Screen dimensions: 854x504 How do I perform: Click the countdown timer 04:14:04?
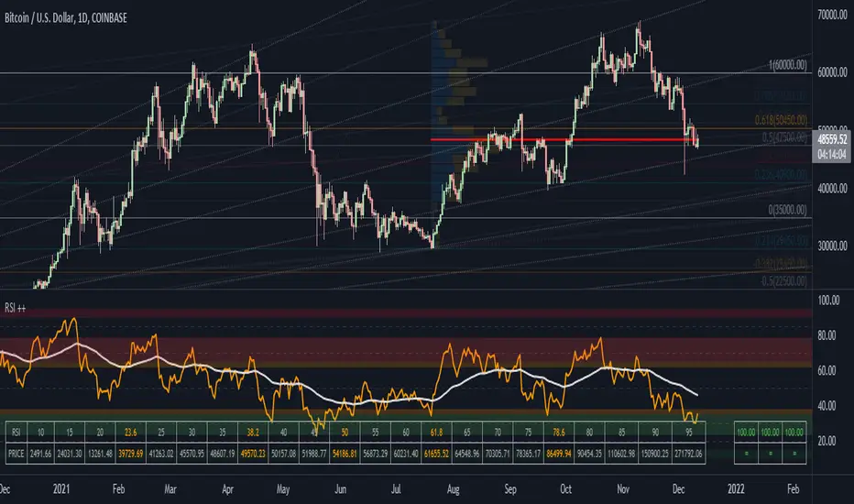[832, 154]
